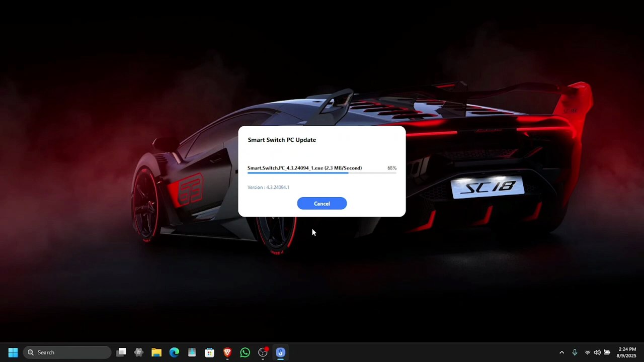Image resolution: width=644 pixels, height=362 pixels.
Task: Click the taskbar Search box
Action: coord(67,352)
